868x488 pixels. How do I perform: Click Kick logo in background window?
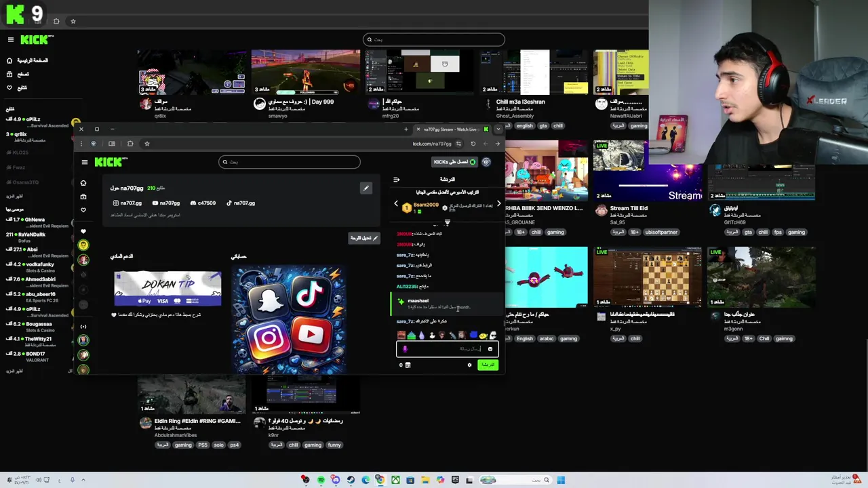(x=35, y=40)
